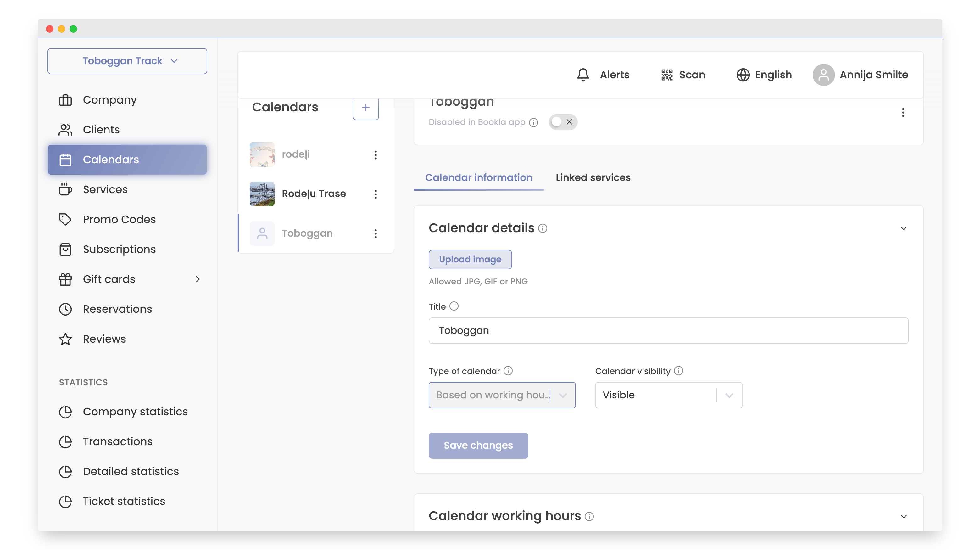Collapse the Calendar details section

click(x=904, y=228)
